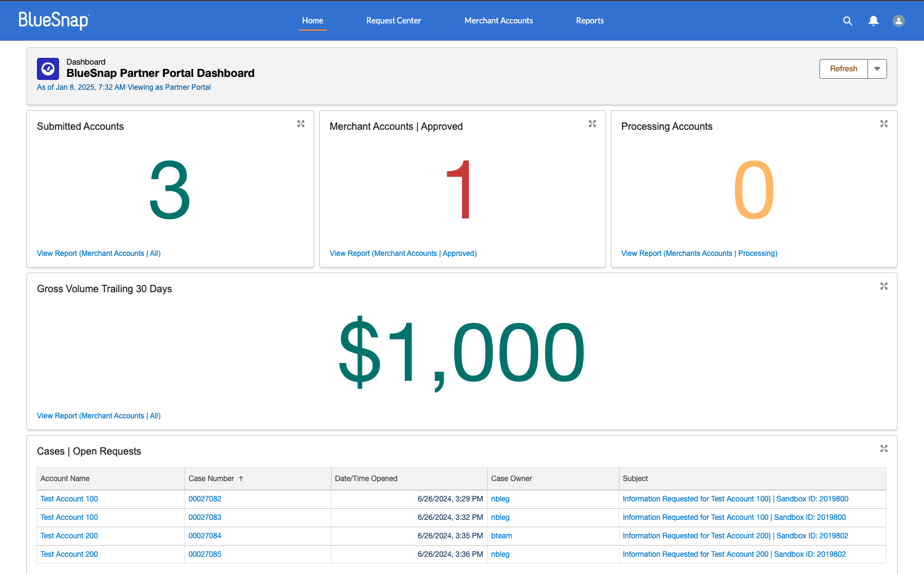
Task: Open case number 00027082
Action: (205, 499)
